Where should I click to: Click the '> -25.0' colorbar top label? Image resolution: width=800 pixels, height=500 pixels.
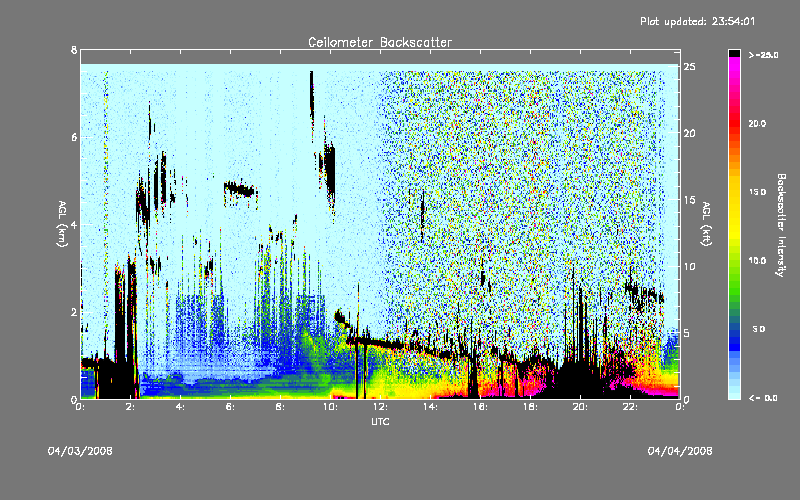click(x=763, y=55)
